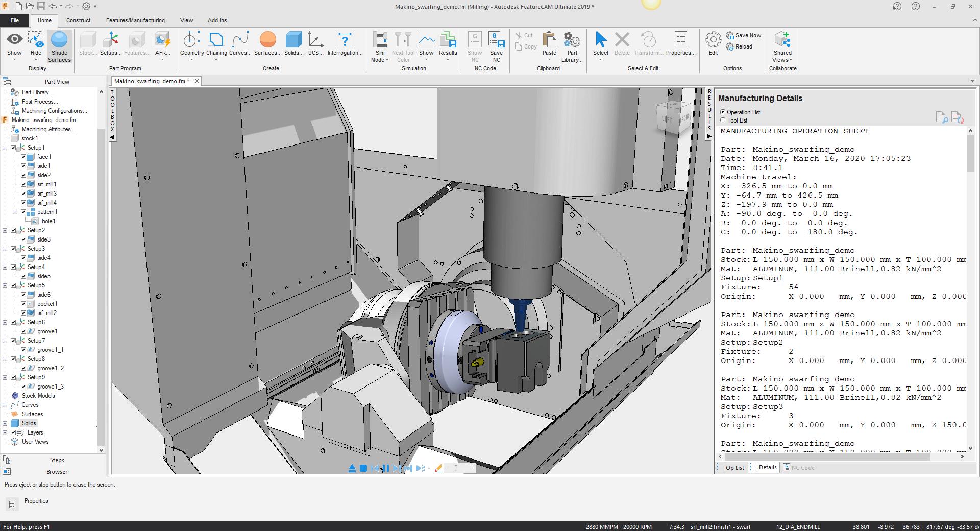Open the File menu
980x531 pixels.
(15, 20)
